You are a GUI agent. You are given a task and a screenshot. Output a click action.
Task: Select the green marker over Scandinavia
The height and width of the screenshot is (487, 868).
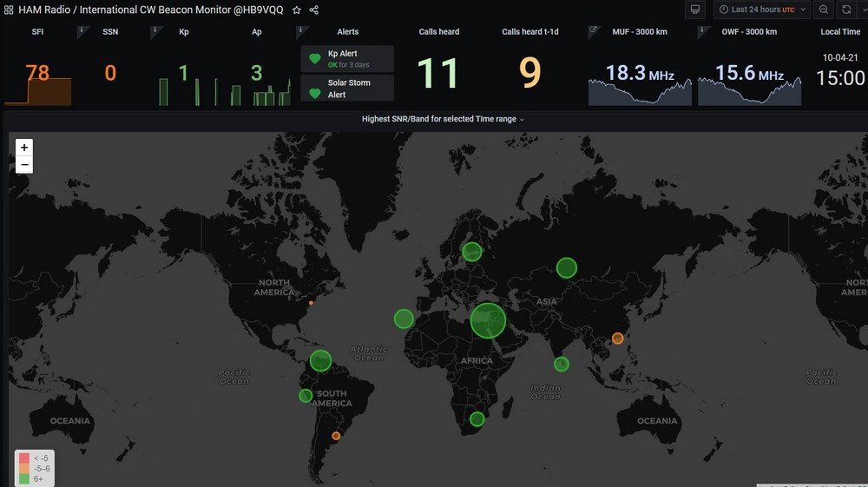(471, 252)
